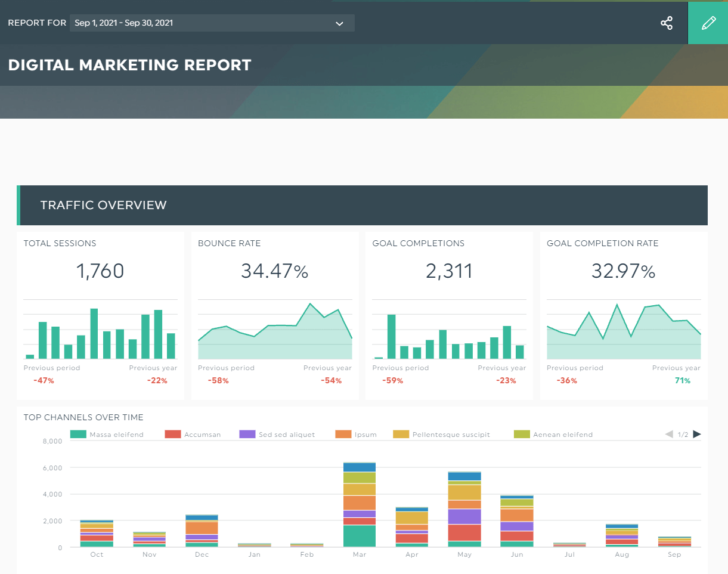Screen dimensions: 728x574
Task: Click the -59% previous period value
Action: tap(392, 380)
